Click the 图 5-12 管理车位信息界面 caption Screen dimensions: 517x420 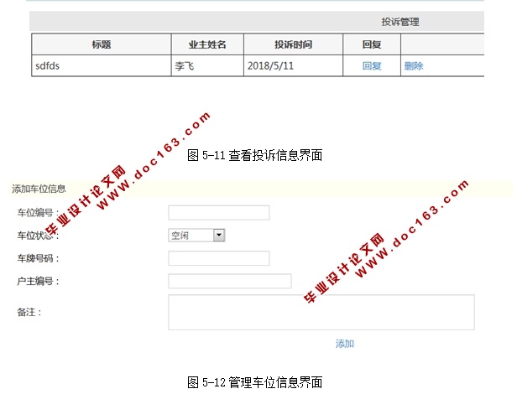pyautogui.click(x=254, y=382)
